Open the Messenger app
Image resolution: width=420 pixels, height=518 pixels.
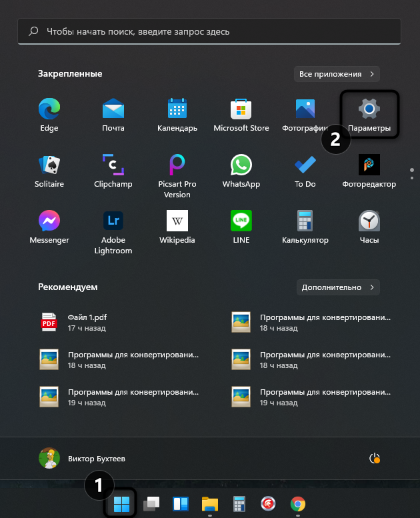click(x=49, y=227)
